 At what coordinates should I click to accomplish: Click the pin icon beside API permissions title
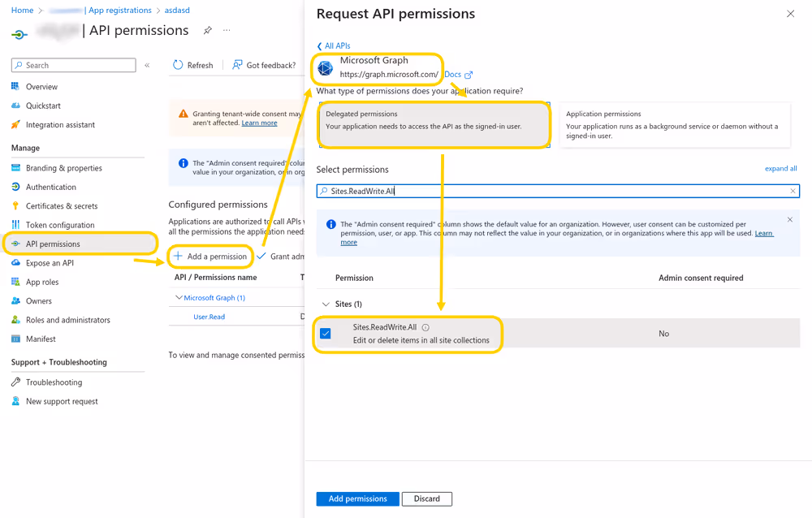pos(207,29)
